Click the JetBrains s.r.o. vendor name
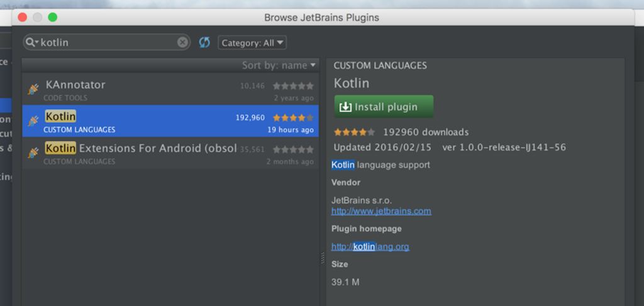Screen dimensions: 644x306 click(x=362, y=201)
